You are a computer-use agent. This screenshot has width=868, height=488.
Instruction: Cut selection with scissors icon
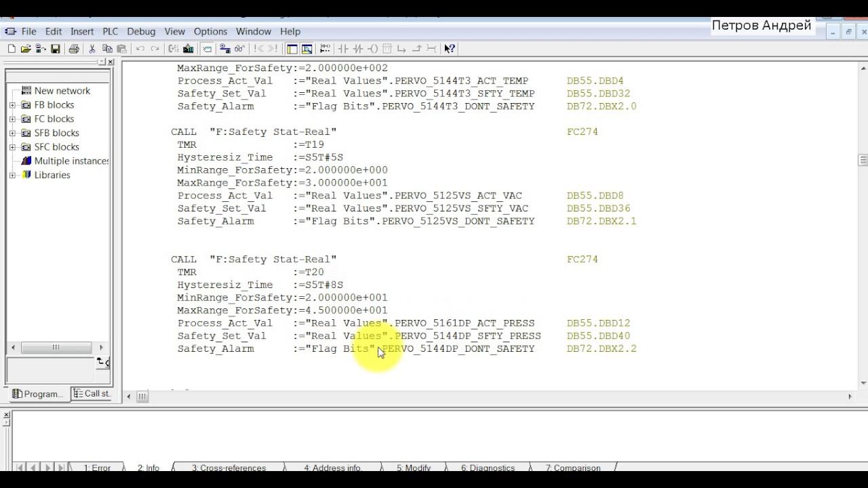pos(92,49)
